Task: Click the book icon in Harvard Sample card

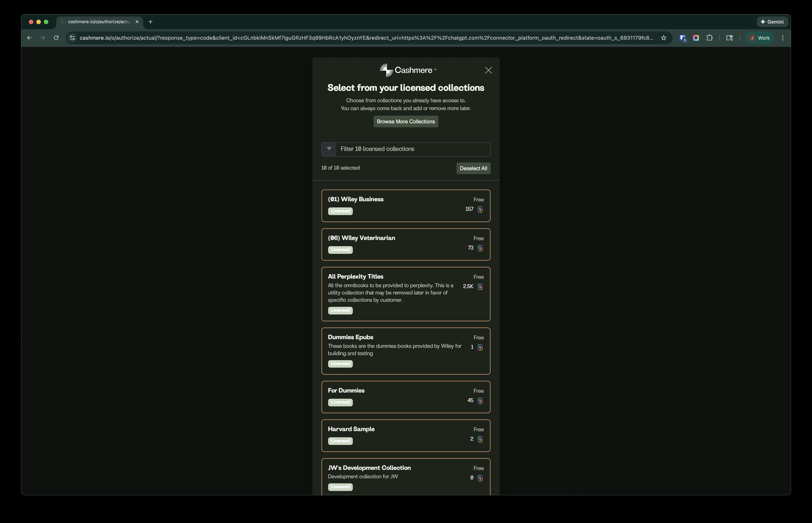Action: [x=480, y=440]
